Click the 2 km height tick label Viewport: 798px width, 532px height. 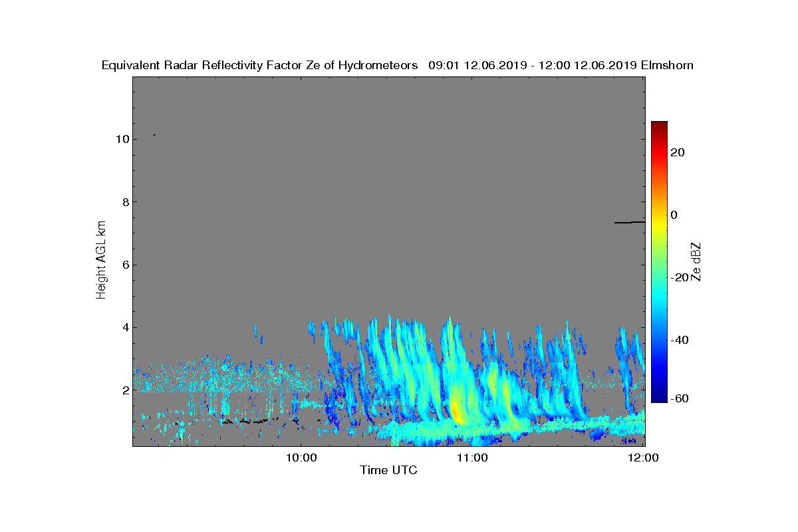pos(124,390)
